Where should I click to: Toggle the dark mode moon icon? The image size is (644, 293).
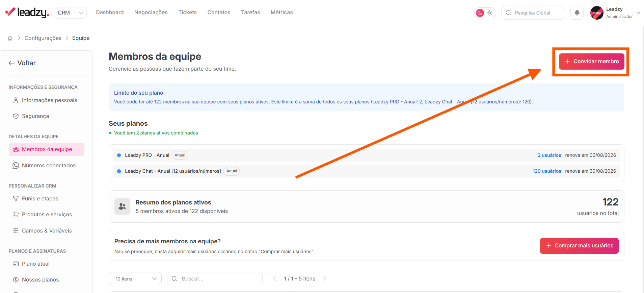click(480, 13)
